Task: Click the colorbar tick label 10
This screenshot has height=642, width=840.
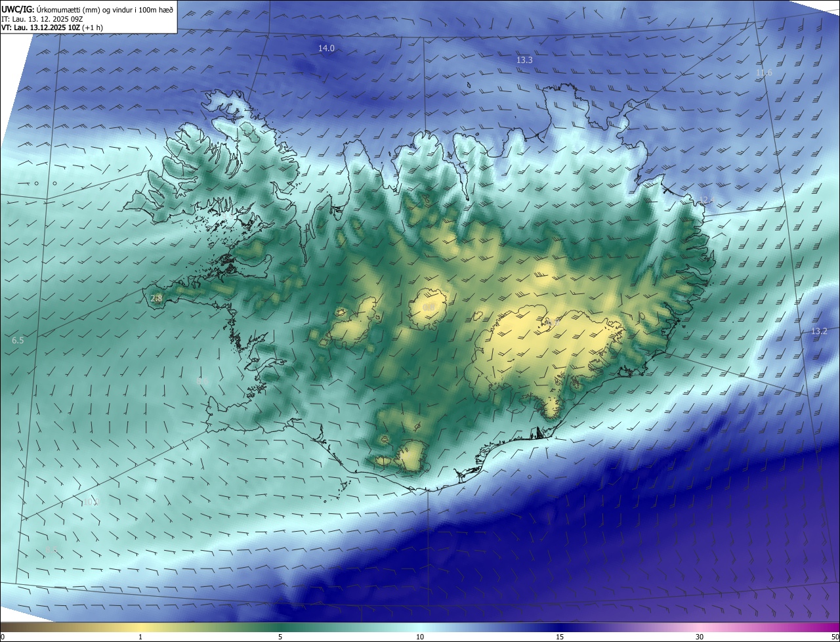Action: coord(420,637)
